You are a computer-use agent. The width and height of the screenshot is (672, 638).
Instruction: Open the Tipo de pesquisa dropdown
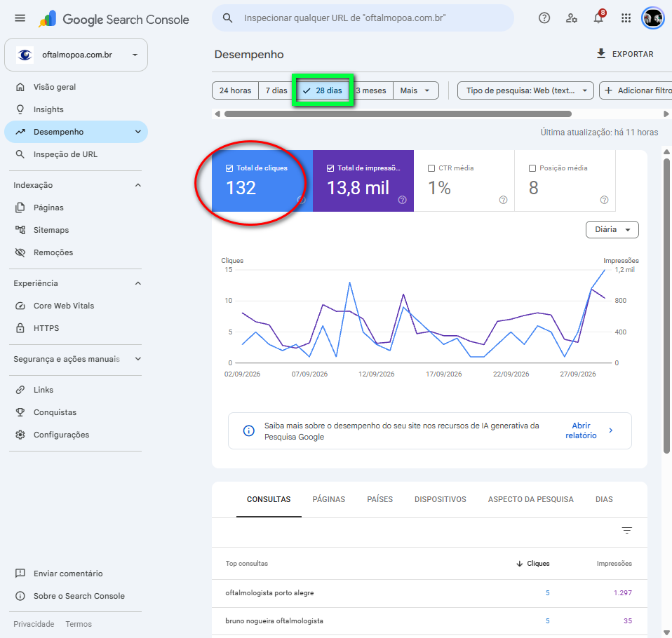point(525,90)
